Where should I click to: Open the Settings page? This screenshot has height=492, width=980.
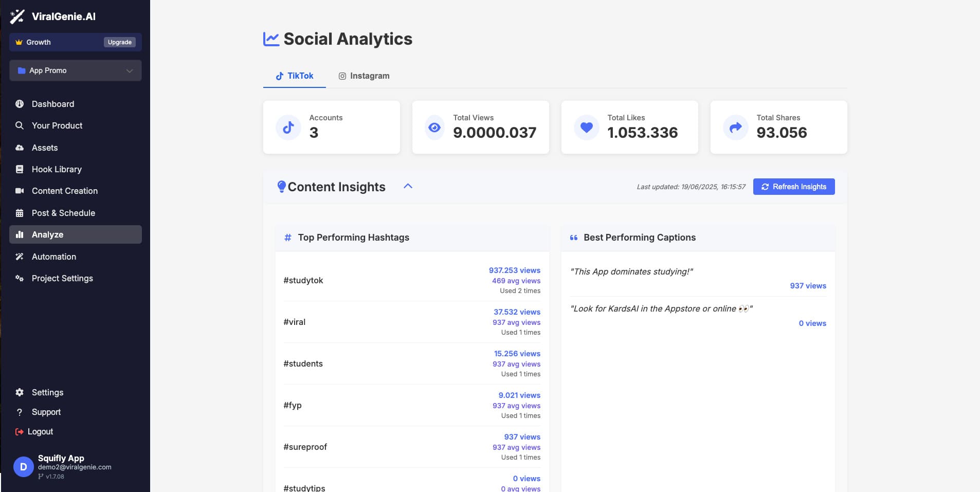click(x=47, y=392)
